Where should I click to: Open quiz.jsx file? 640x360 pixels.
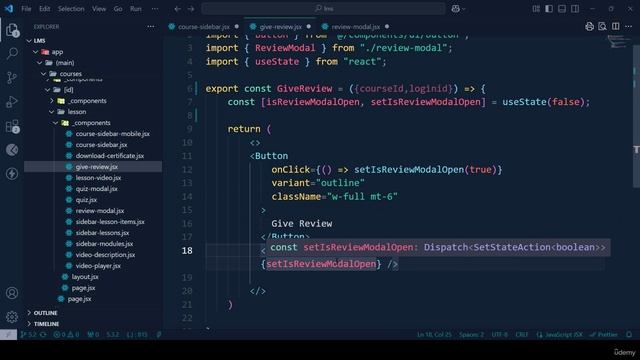point(86,200)
